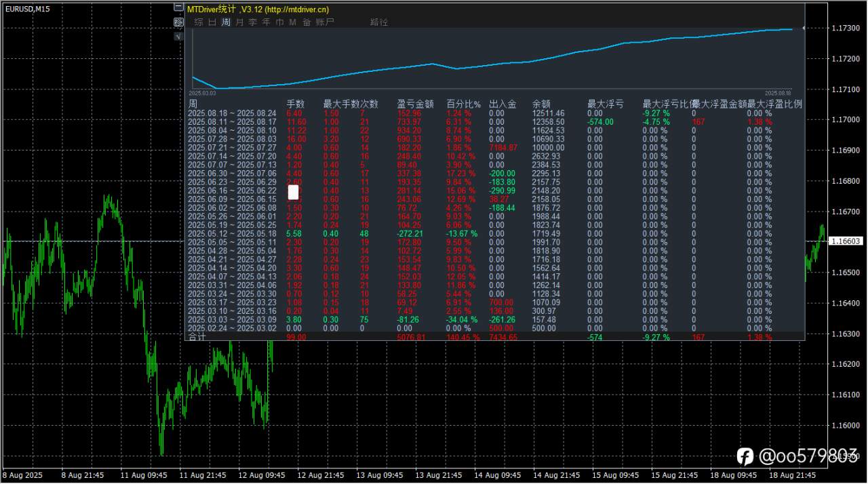Screen dimensions: 868x484
Task: Switch to the 币 symbol tab
Action: (280, 22)
